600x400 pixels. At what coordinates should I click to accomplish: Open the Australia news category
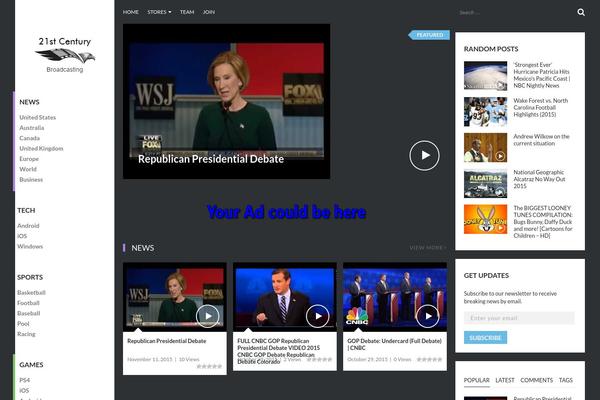pos(31,128)
